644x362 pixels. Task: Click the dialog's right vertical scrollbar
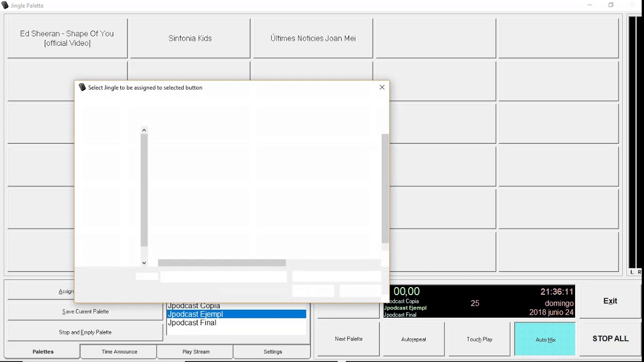(385, 189)
